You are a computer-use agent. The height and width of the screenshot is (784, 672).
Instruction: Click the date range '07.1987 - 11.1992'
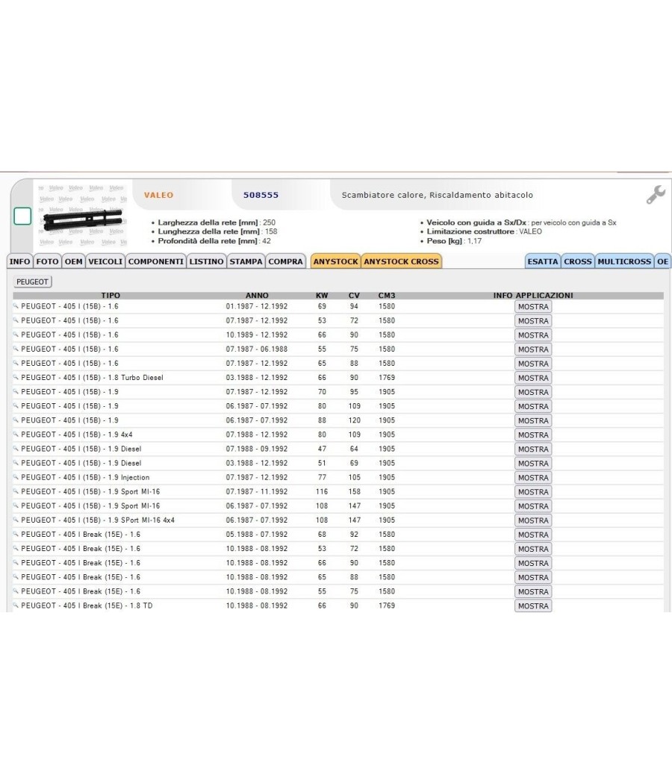257,491
